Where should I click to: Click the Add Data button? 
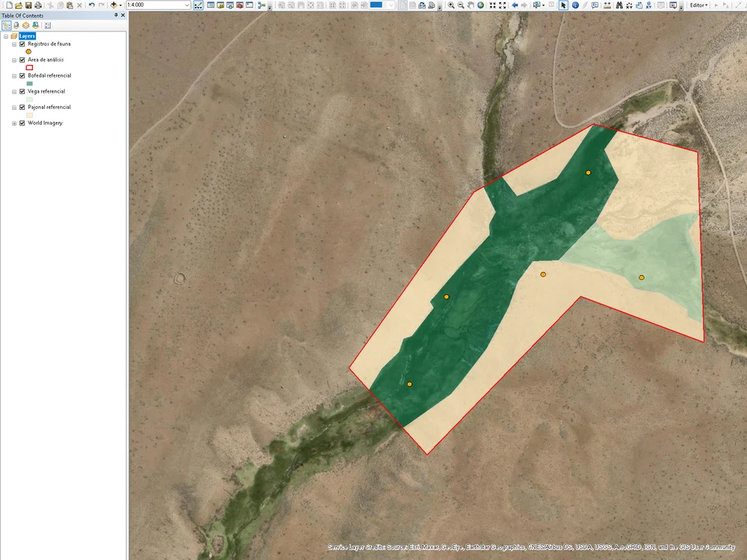pos(114,5)
